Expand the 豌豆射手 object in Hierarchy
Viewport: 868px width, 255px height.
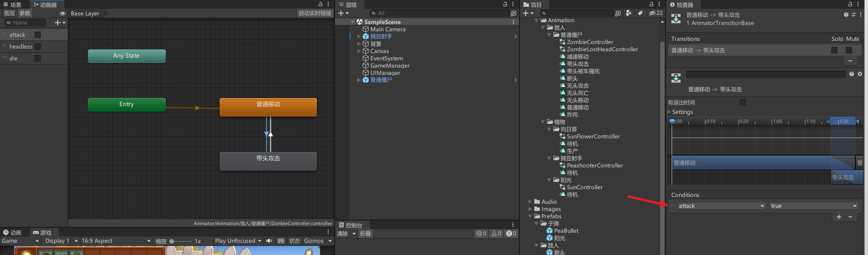(x=359, y=37)
